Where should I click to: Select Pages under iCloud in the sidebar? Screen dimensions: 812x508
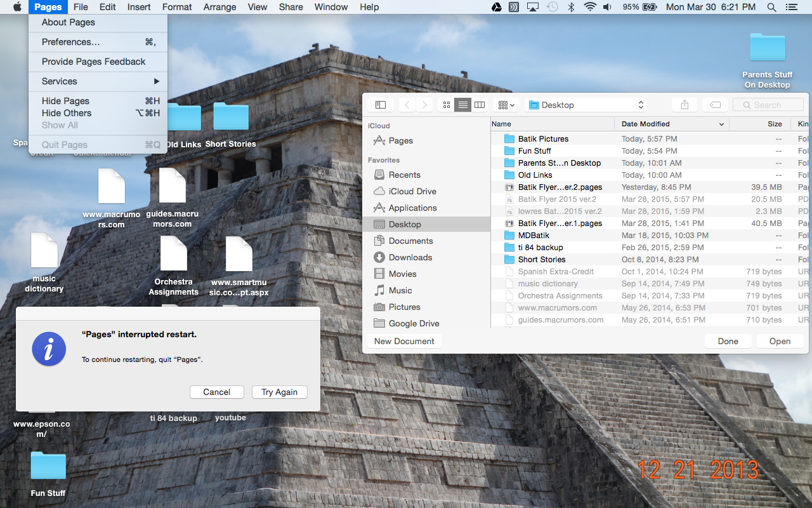click(x=398, y=140)
